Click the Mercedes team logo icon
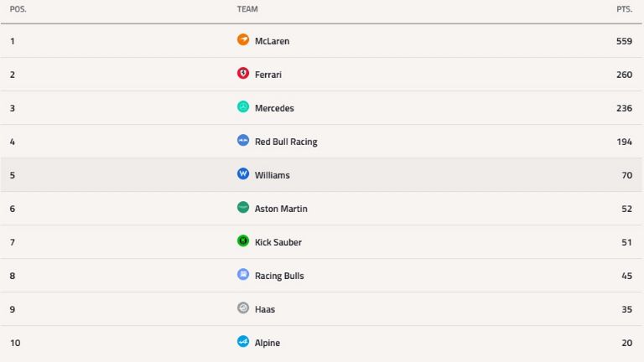The height and width of the screenshot is (362, 644). (x=243, y=107)
